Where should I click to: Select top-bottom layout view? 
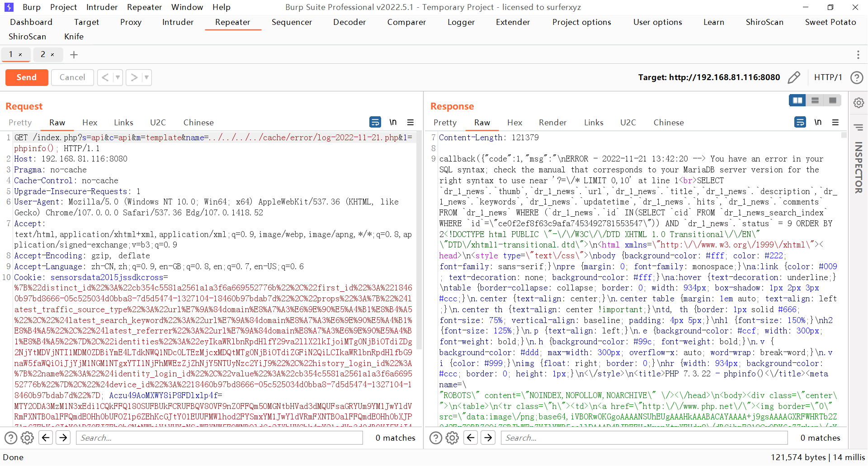(815, 100)
